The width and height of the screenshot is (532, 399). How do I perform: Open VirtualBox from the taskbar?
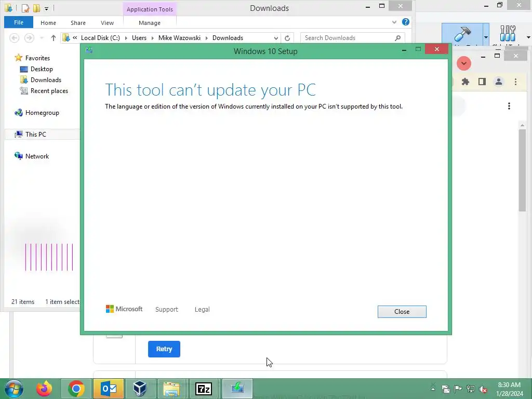tap(140, 389)
